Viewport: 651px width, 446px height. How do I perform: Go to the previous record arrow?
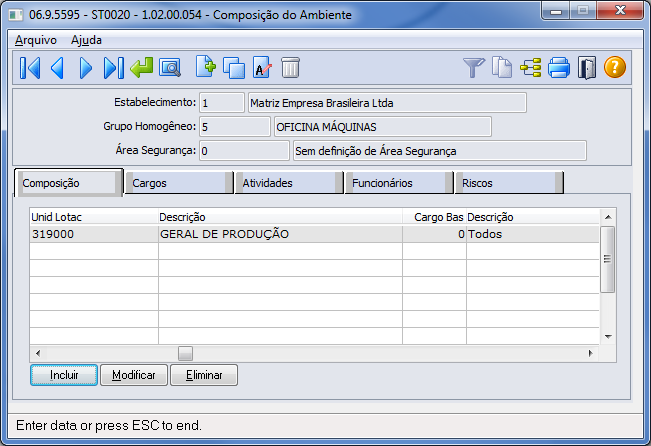58,68
